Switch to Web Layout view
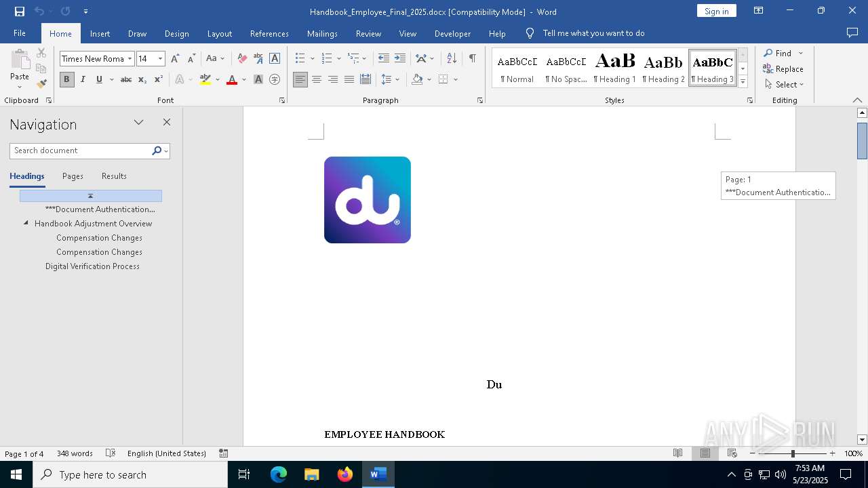This screenshot has width=868, height=488. [732, 453]
